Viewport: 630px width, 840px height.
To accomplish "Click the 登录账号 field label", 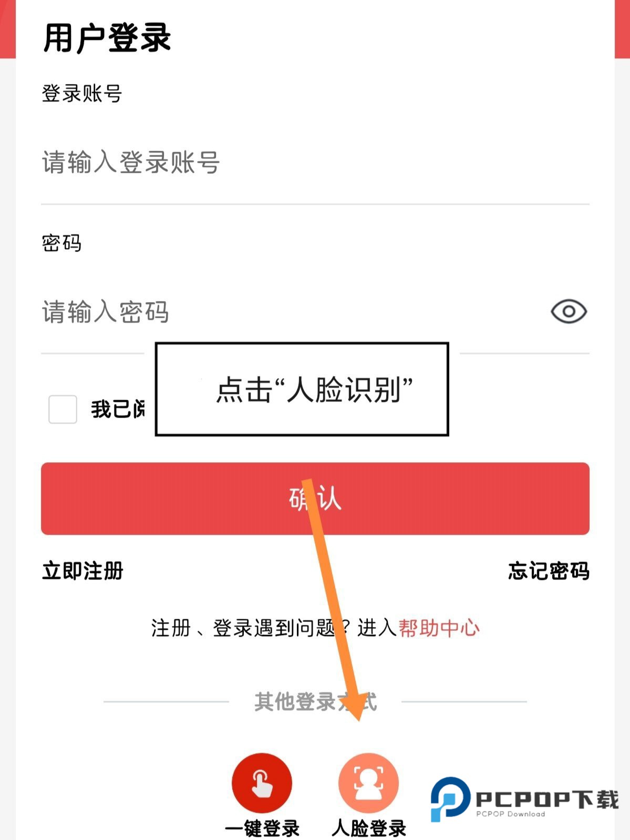I will [x=82, y=94].
